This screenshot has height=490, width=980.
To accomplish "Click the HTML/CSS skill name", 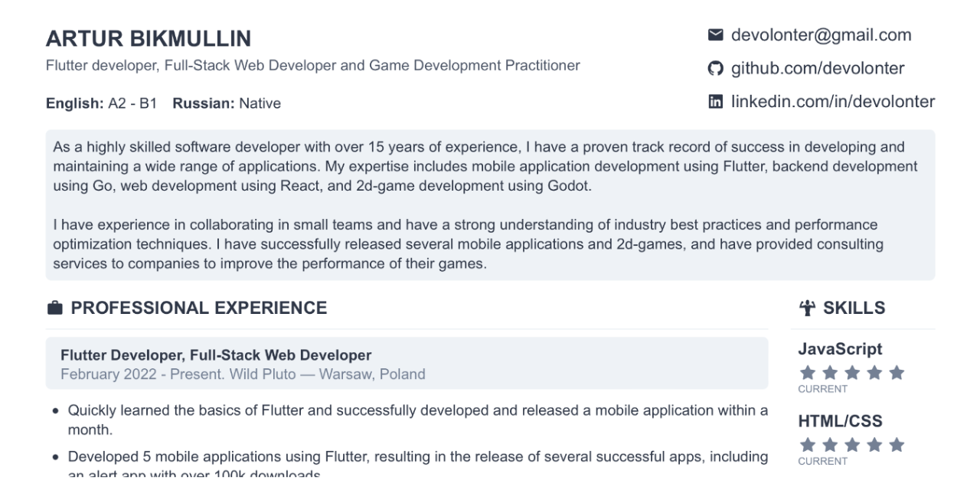I will (840, 421).
